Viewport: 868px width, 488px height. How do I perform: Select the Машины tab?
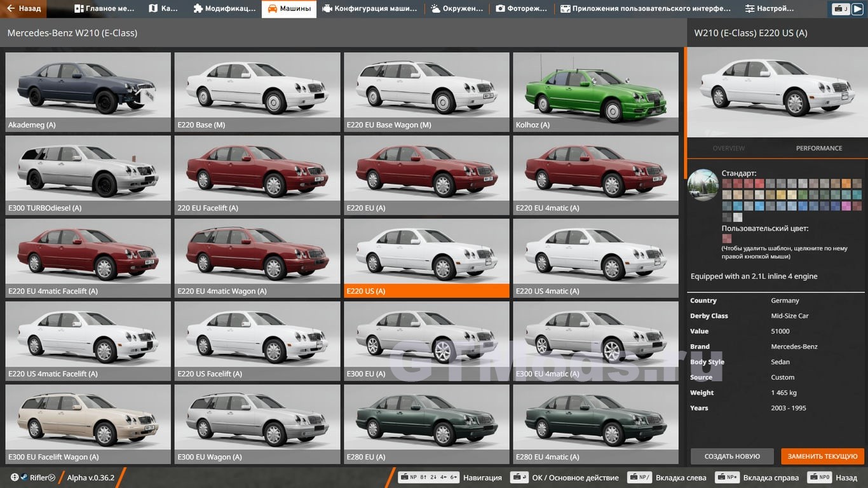coord(289,8)
